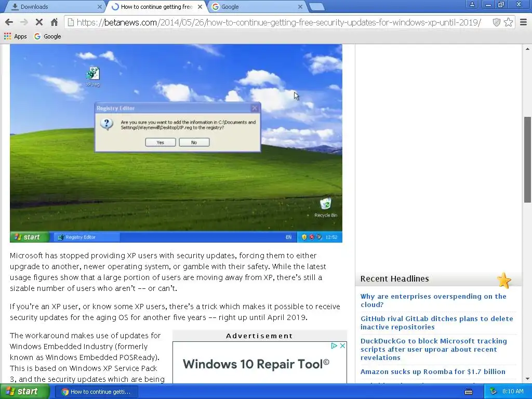The height and width of the screenshot is (399, 532).
Task: Click the system tray network icon
Action: pyautogui.click(x=494, y=392)
